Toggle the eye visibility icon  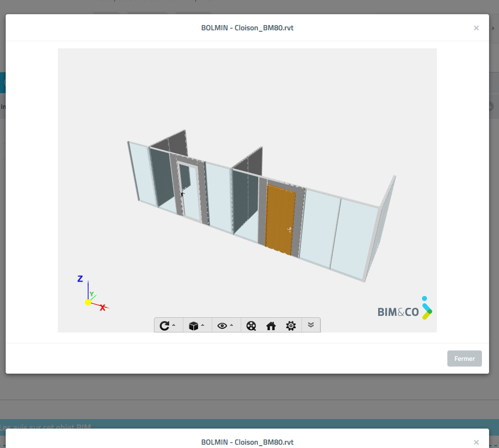(x=222, y=326)
